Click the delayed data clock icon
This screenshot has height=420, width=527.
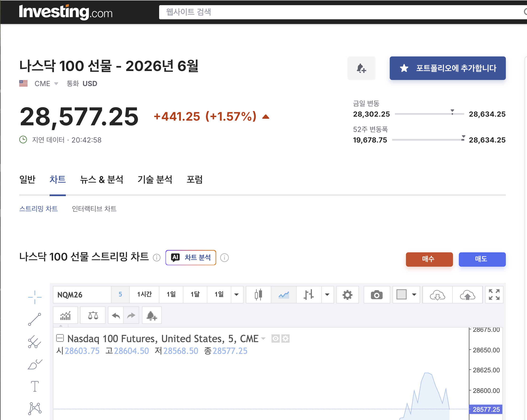(x=23, y=140)
